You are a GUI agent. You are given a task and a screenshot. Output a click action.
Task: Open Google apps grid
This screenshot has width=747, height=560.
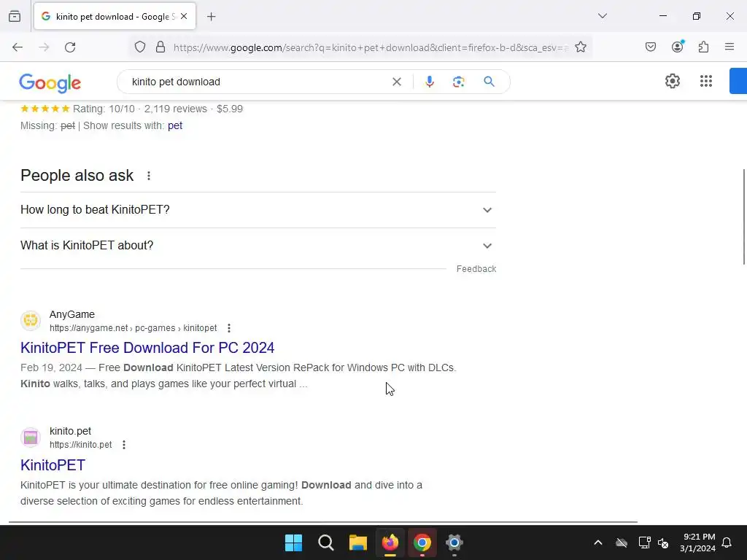pyautogui.click(x=706, y=82)
